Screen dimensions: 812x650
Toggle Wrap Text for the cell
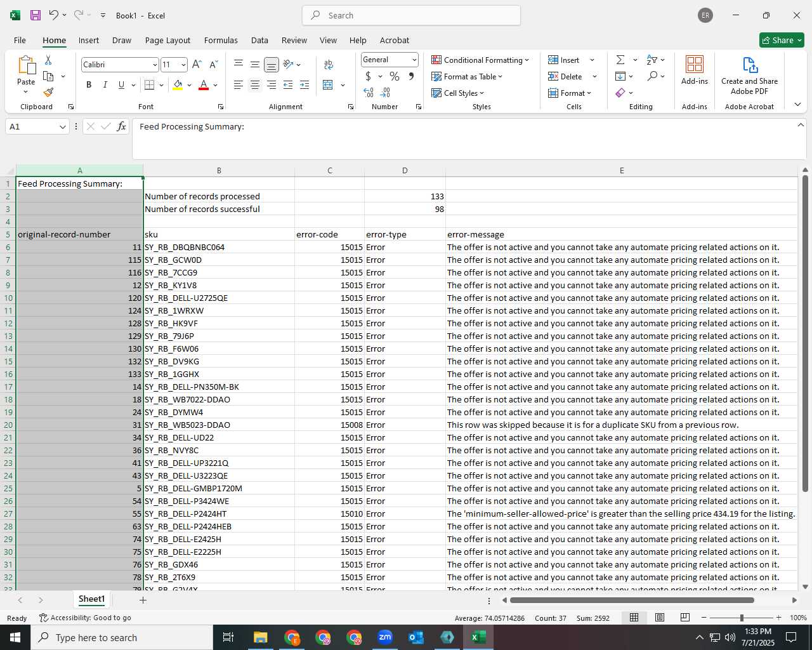[328, 65]
